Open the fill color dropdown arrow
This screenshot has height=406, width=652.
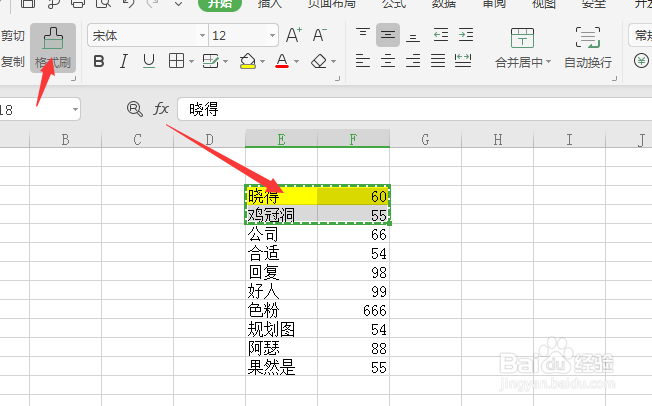(262, 62)
